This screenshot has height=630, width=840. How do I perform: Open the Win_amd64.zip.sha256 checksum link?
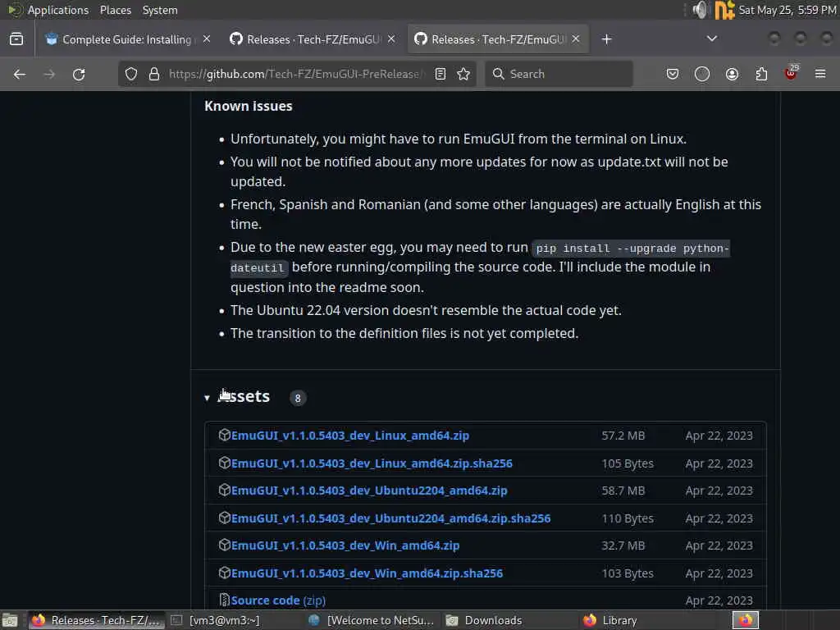pos(367,573)
